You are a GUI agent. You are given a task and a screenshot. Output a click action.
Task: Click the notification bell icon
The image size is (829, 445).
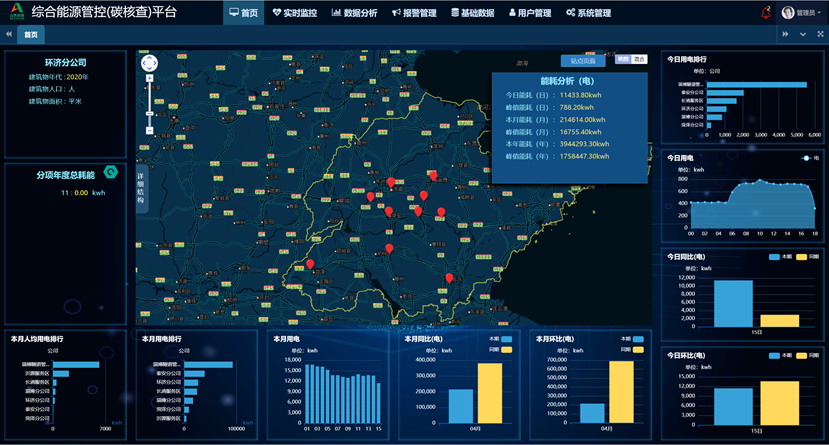click(x=766, y=13)
